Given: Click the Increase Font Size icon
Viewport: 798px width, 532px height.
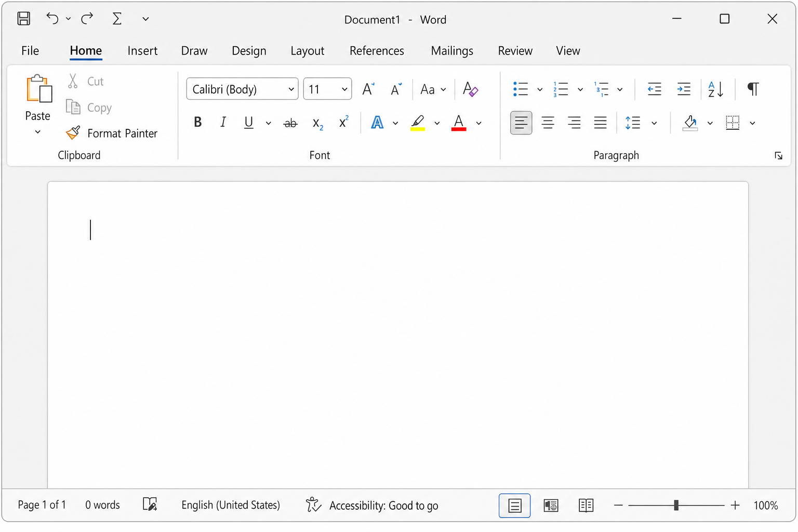Looking at the screenshot, I should pyautogui.click(x=368, y=89).
